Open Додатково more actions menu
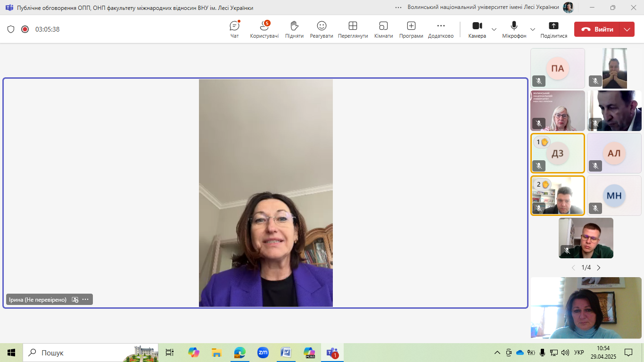The height and width of the screenshot is (362, 644). [x=441, y=29]
